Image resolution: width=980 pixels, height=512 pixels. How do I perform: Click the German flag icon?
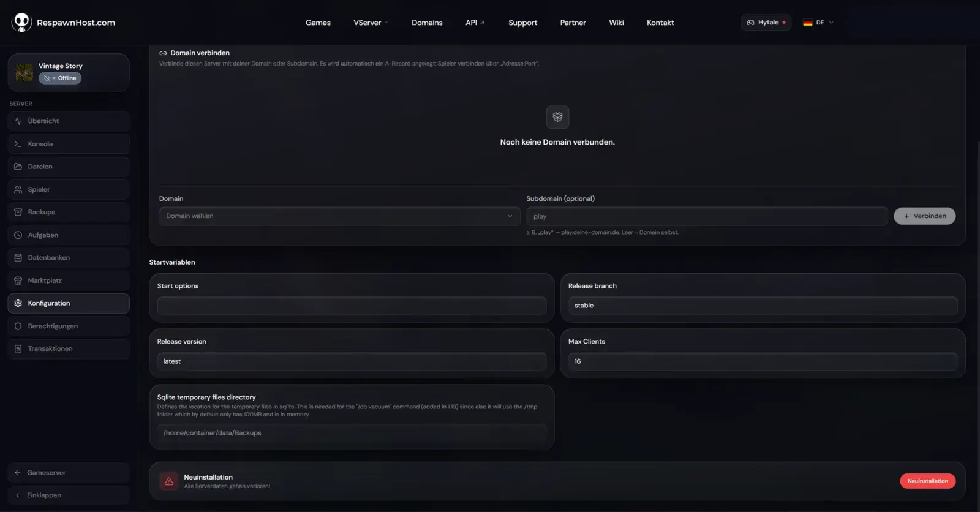point(808,23)
